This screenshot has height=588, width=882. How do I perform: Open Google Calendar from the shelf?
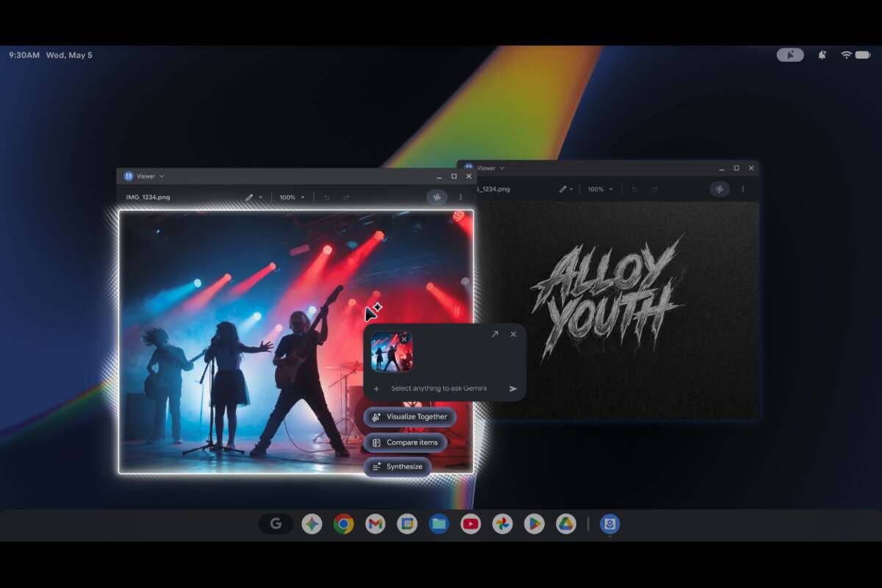click(x=407, y=524)
